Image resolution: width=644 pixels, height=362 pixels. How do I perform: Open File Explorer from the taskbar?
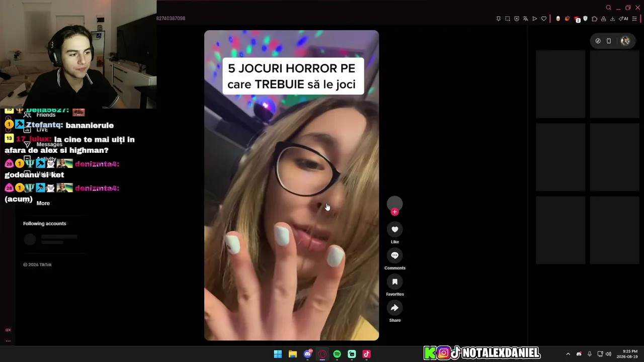click(293, 354)
